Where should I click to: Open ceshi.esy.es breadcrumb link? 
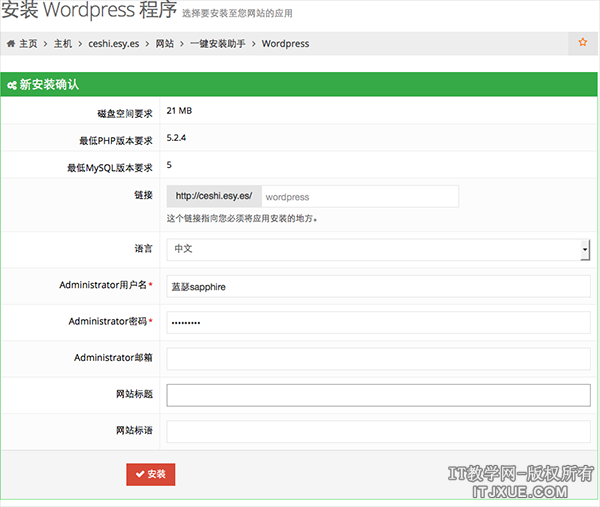pyautogui.click(x=114, y=44)
